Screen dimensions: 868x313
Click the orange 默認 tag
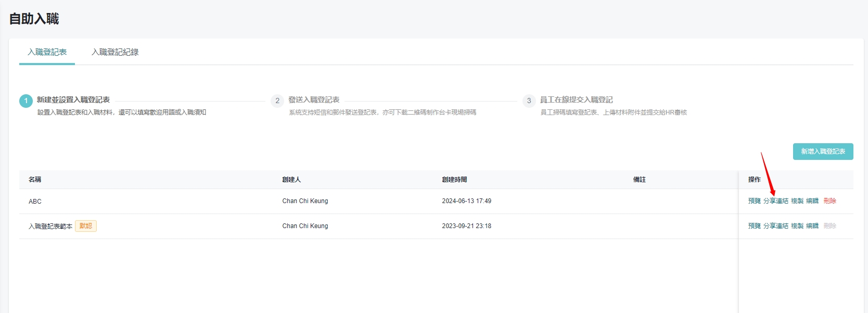86,226
